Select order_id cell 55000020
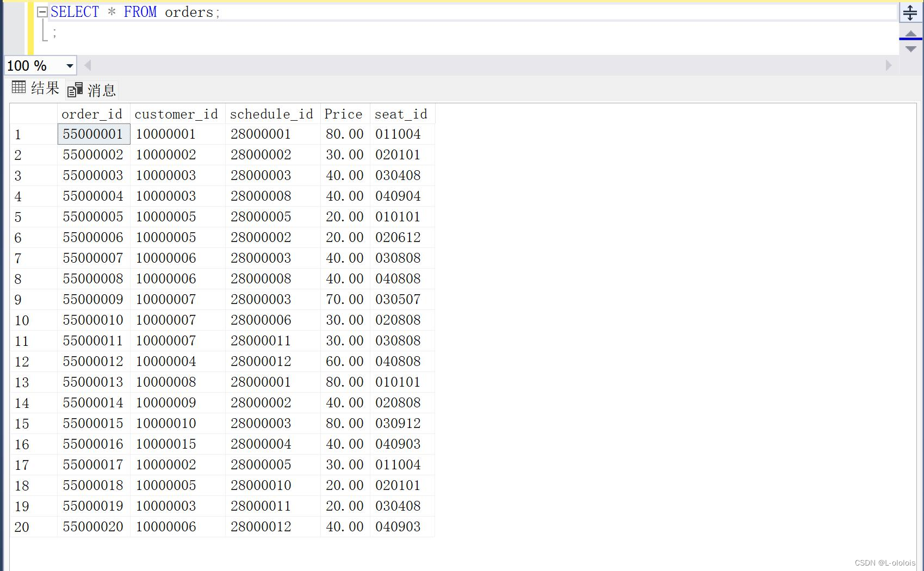 pos(94,526)
